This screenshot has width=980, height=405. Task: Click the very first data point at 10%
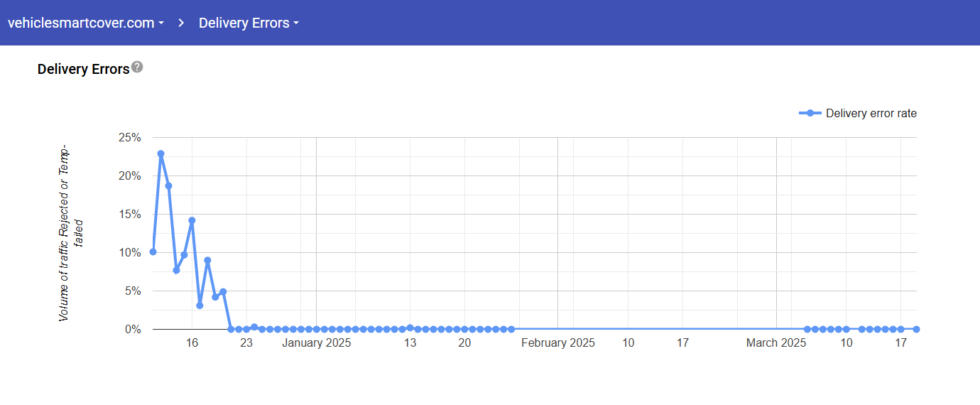pyautogui.click(x=153, y=252)
